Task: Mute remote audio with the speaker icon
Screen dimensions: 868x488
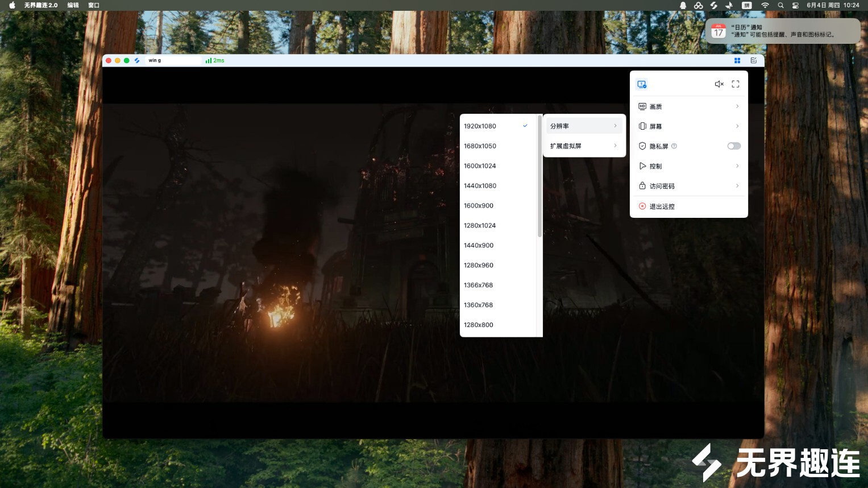Action: [719, 84]
